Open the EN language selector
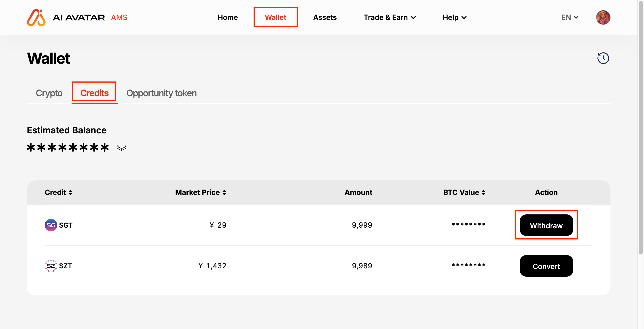This screenshot has height=329, width=644. click(570, 17)
